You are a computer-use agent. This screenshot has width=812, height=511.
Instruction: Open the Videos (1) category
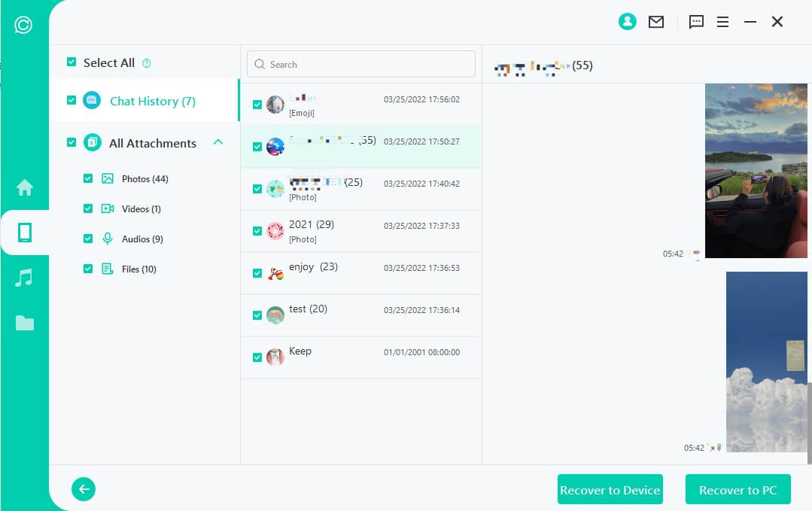click(x=141, y=208)
